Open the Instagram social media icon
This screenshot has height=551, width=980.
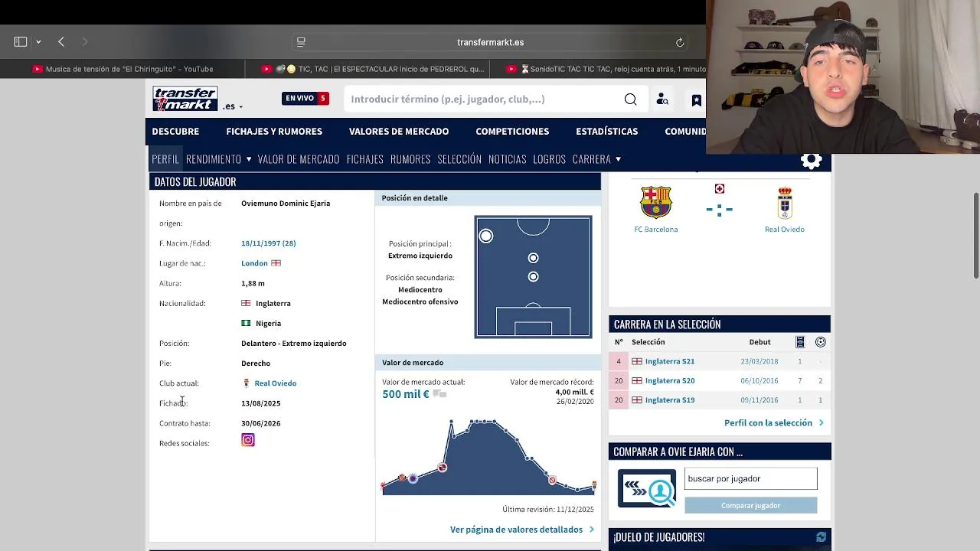pos(248,440)
